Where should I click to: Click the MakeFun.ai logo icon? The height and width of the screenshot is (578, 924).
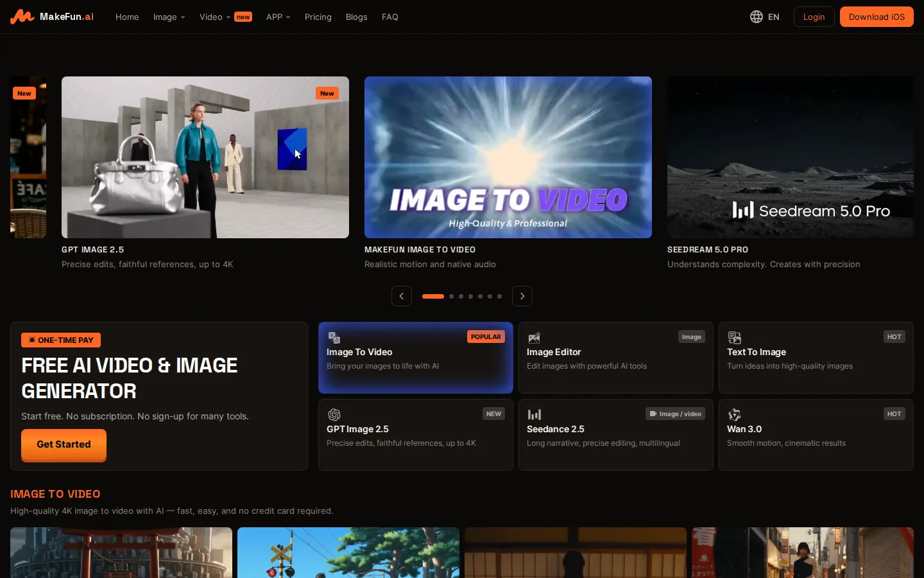click(x=22, y=17)
